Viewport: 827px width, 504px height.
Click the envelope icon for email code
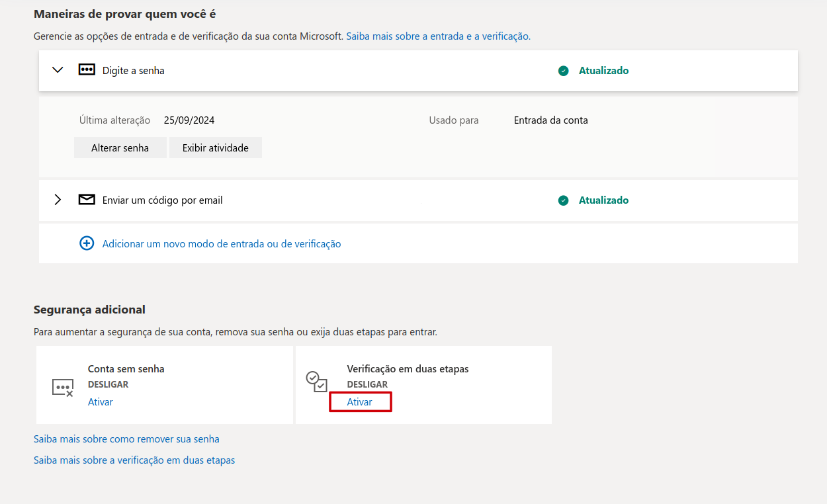pos(87,200)
